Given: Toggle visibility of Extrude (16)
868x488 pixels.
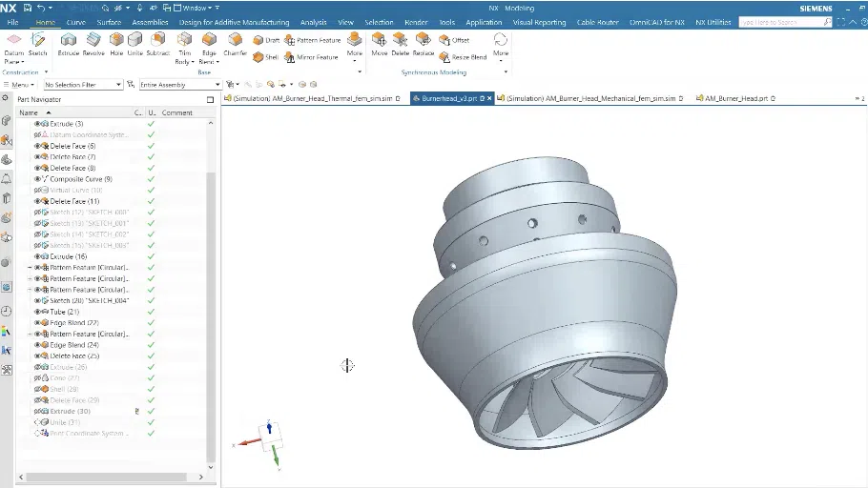Looking at the screenshot, I should click(x=37, y=256).
